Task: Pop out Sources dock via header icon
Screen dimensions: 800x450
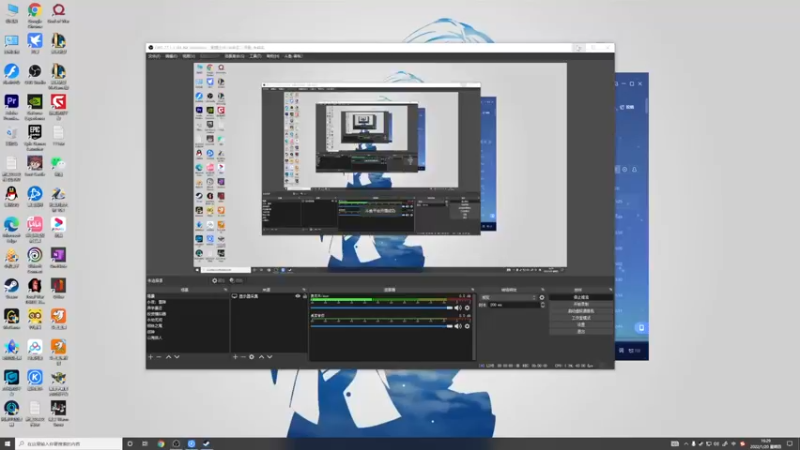Action: pyautogui.click(x=304, y=290)
